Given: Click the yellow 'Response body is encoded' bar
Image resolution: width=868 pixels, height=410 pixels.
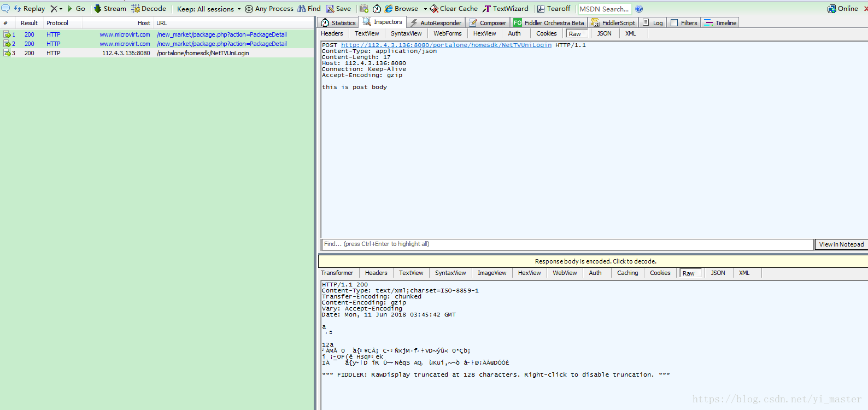Looking at the screenshot, I should (x=593, y=261).
